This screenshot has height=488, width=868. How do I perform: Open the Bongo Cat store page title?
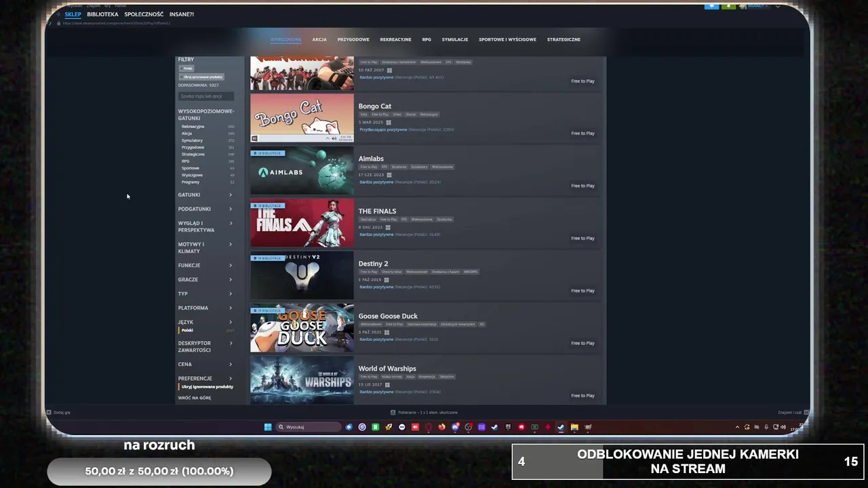pyautogui.click(x=375, y=106)
